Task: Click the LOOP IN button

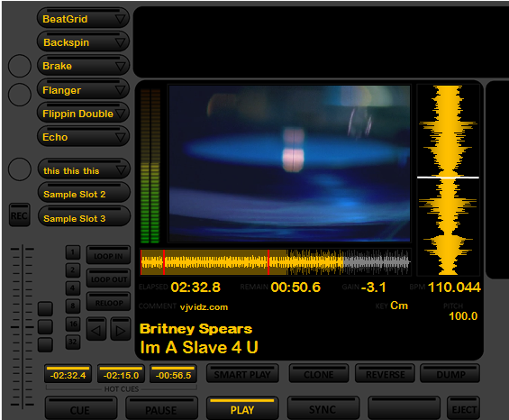Action: click(x=108, y=255)
